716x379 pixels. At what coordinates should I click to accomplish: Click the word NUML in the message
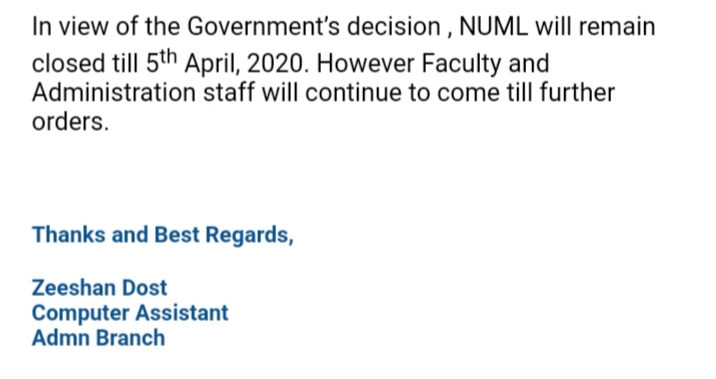(x=493, y=27)
